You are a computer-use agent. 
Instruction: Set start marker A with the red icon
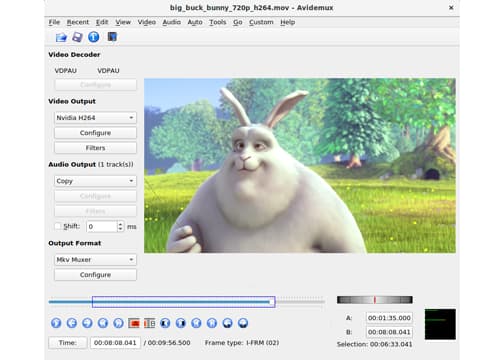pos(134,323)
